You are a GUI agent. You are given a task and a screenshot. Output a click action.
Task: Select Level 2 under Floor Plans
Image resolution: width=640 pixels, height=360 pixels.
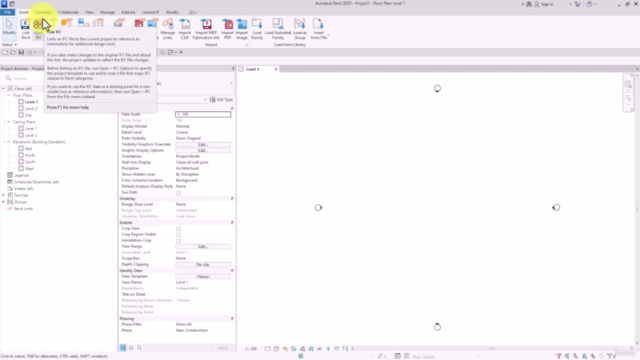click(x=31, y=109)
